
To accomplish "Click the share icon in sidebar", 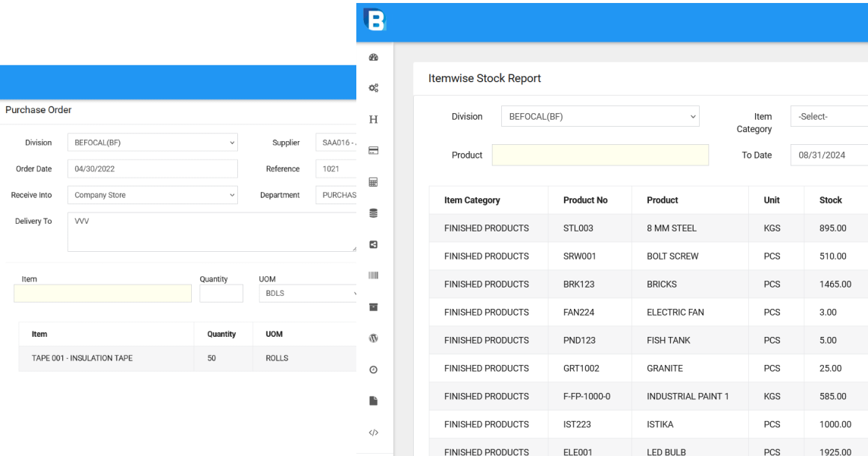I will [373, 244].
